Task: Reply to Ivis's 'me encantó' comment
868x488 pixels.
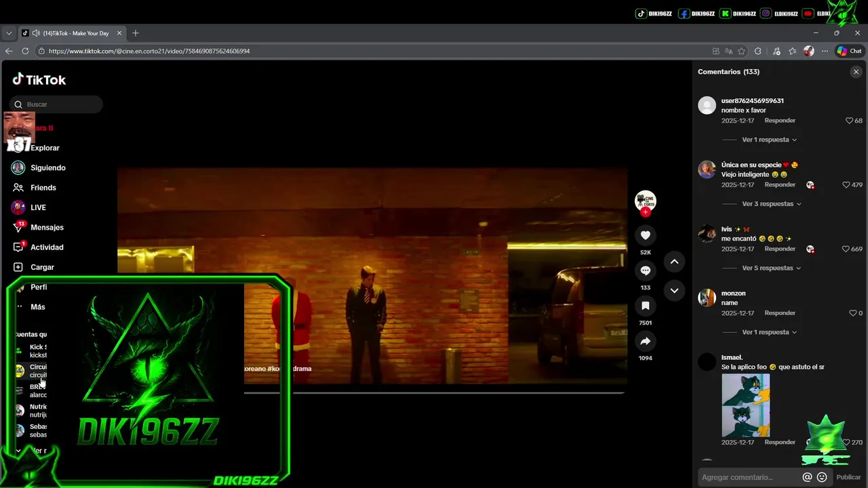Action: pyautogui.click(x=780, y=249)
